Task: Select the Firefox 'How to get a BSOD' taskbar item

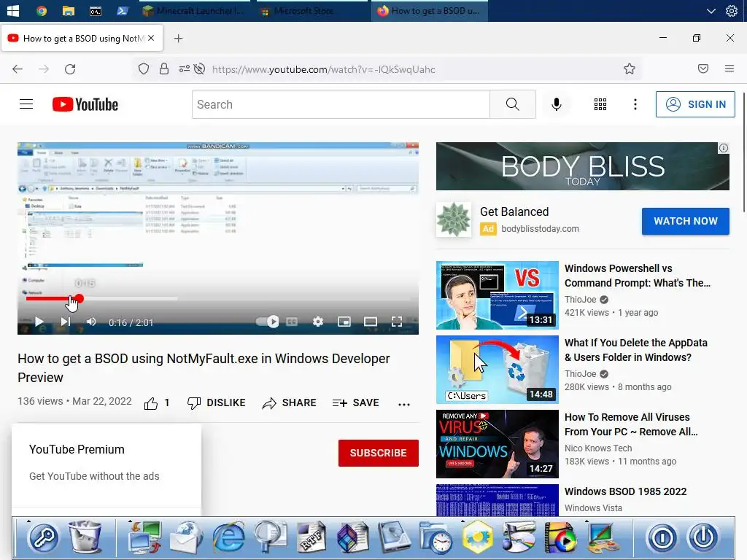Action: click(429, 10)
